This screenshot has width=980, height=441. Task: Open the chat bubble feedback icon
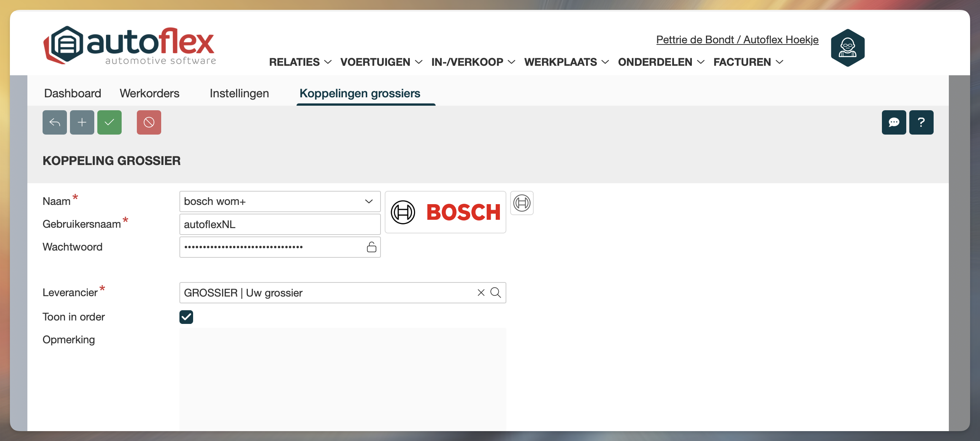(x=893, y=122)
